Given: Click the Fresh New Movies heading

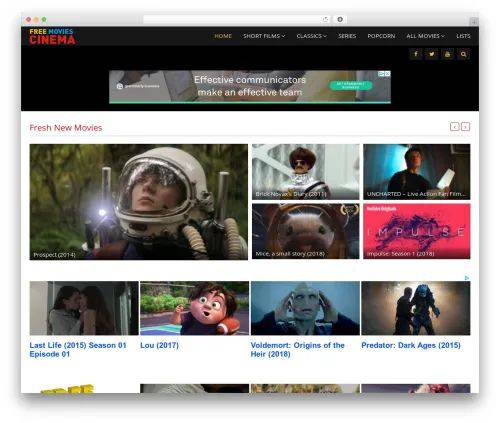Looking at the screenshot, I should point(66,128).
